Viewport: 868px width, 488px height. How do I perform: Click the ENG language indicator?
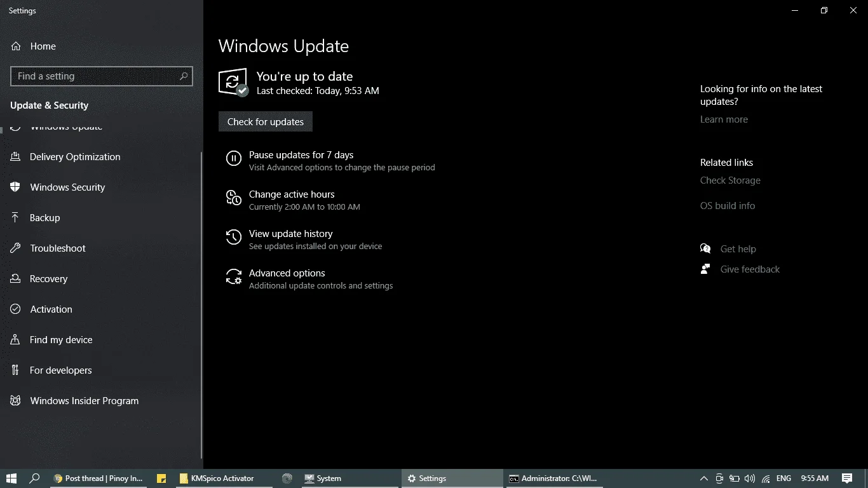(783, 478)
